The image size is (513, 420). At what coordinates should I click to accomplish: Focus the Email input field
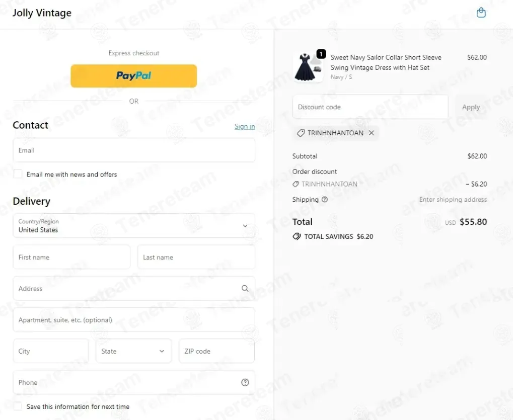pos(134,150)
